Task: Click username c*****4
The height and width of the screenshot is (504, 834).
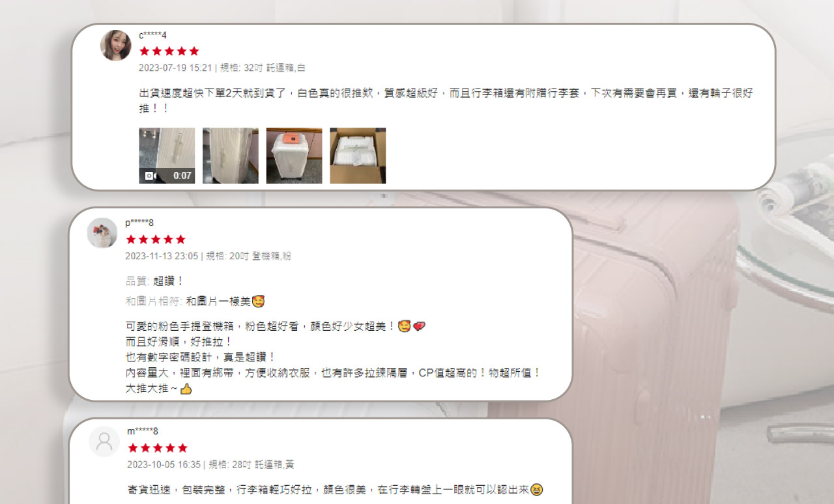Action: 152,35
